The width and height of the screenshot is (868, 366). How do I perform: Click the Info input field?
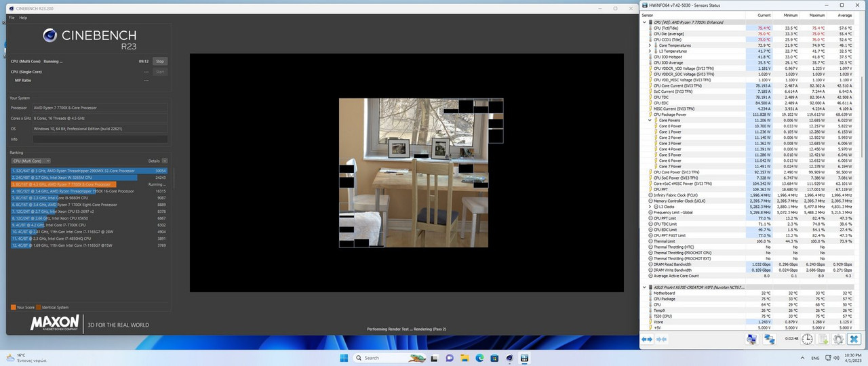(x=100, y=139)
